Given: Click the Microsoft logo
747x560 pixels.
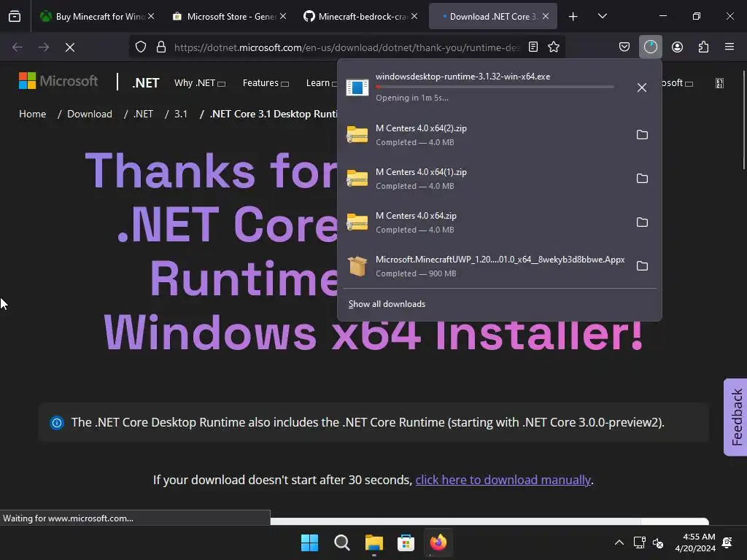Looking at the screenshot, I should (58, 81).
